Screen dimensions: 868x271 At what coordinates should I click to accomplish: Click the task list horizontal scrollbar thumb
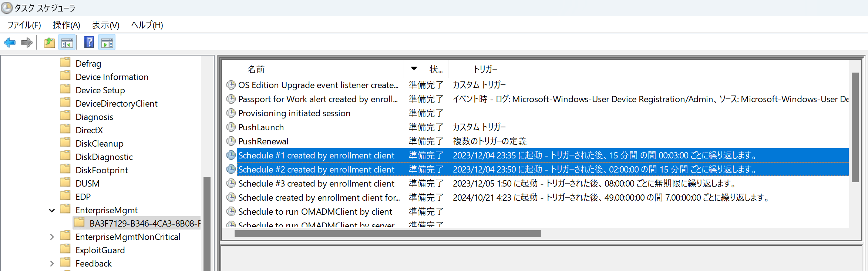point(387,234)
